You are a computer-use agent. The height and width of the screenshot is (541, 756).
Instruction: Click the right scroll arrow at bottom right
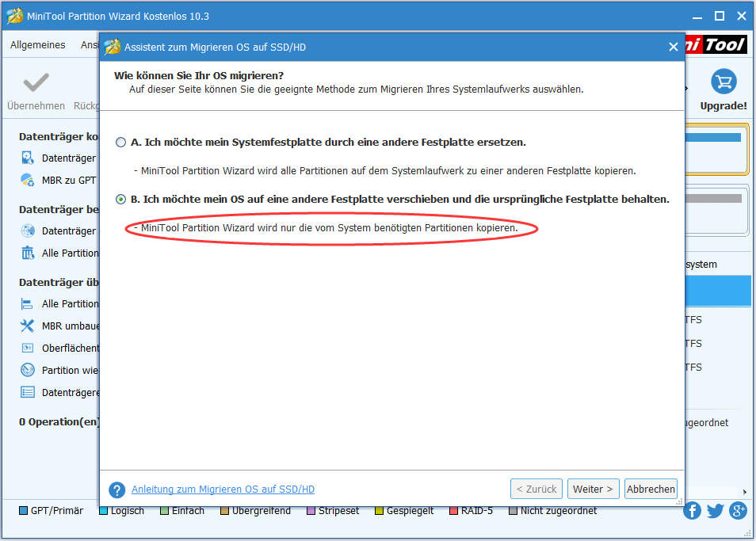coord(744,492)
